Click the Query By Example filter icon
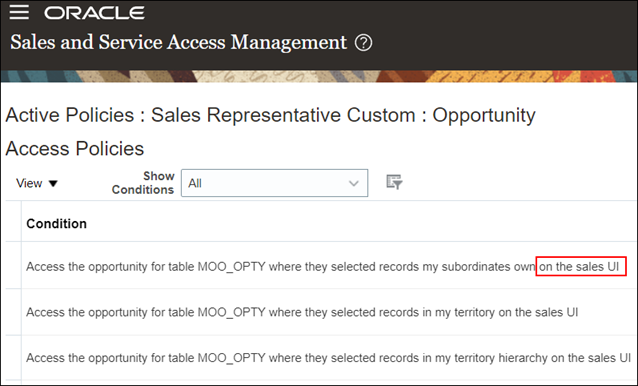 (394, 182)
